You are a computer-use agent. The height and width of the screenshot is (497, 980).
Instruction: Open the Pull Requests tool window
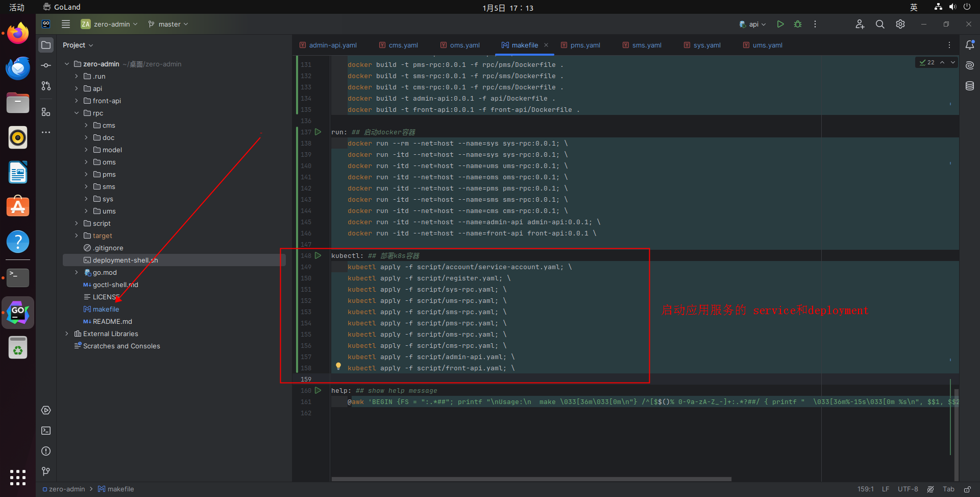(x=46, y=86)
